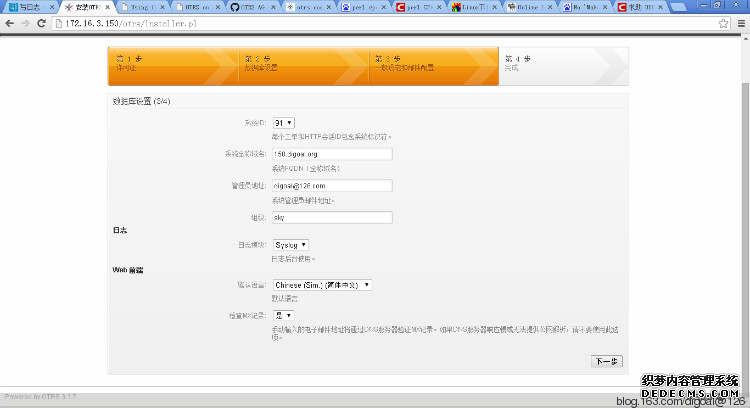Close the 写日志 tab
Screen dimensions: 750x408
[x=52, y=7]
